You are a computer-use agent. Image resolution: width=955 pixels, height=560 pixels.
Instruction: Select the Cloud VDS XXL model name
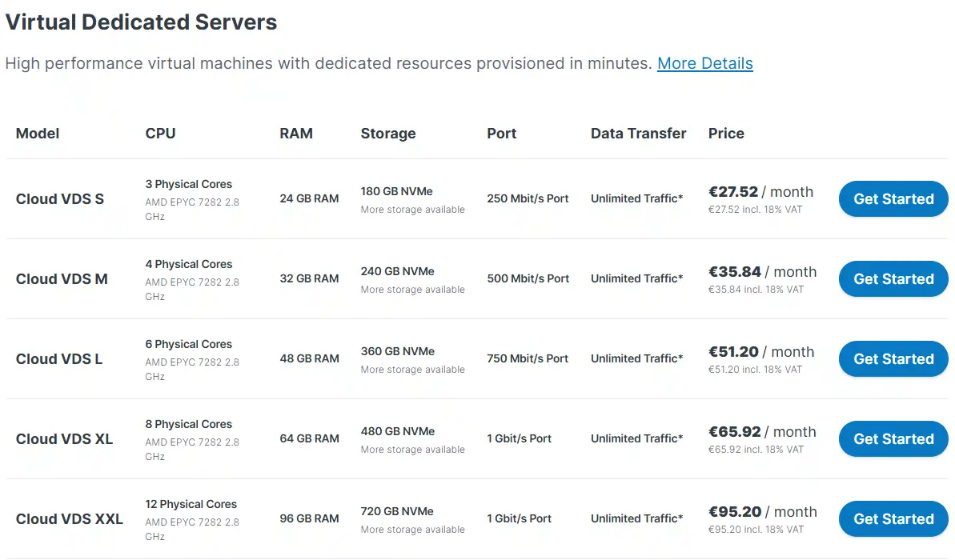pos(70,519)
